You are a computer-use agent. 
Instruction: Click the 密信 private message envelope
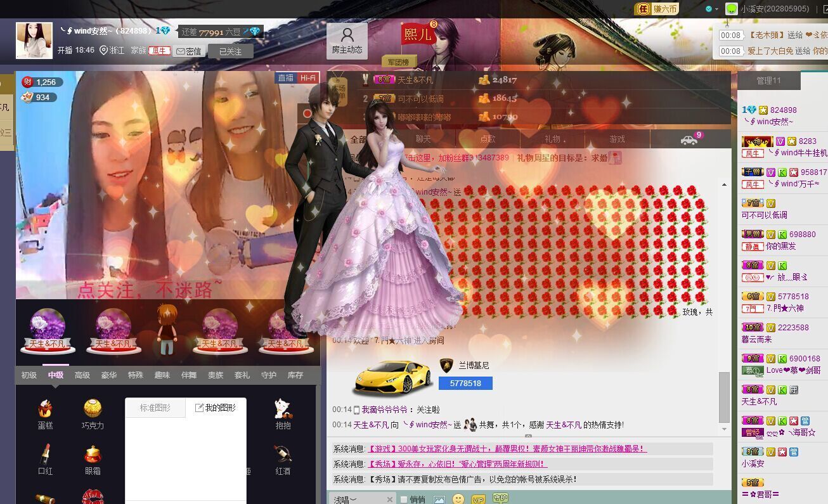188,51
